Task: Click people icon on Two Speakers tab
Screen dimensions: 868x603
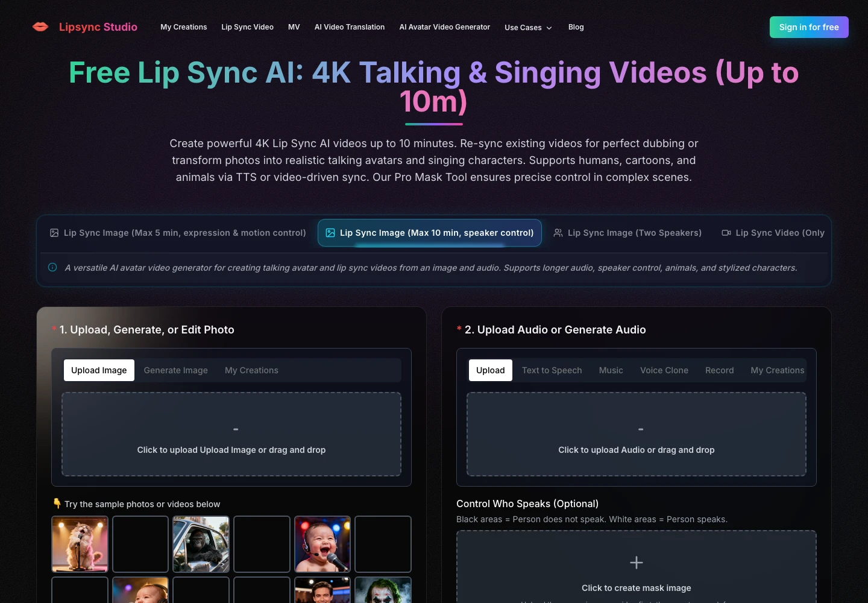Action: coord(558,233)
